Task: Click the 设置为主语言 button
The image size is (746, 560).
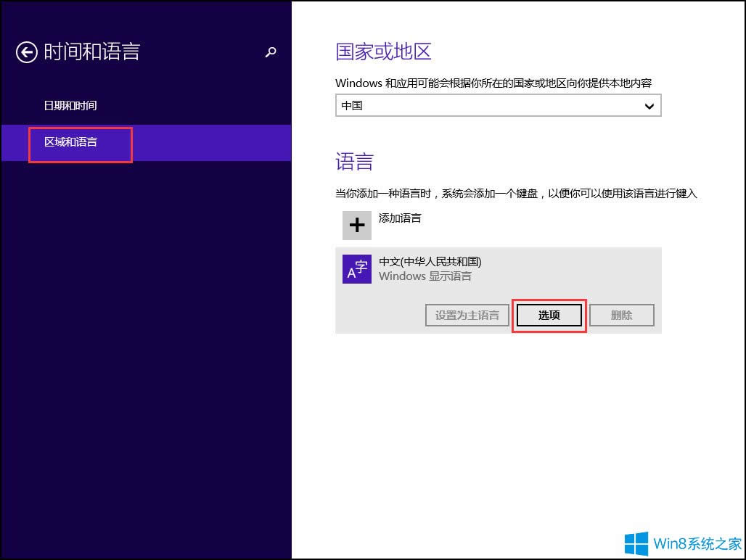Action: [x=467, y=315]
